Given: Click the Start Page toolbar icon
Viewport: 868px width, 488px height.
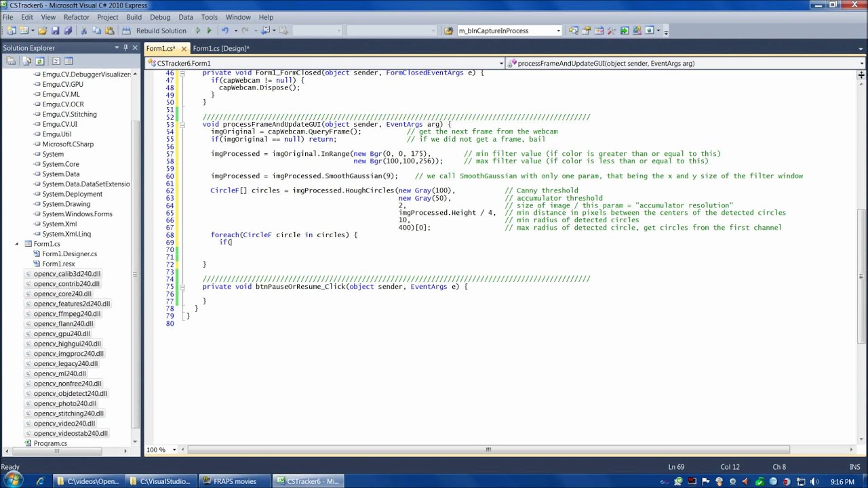Looking at the screenshot, I should [625, 30].
